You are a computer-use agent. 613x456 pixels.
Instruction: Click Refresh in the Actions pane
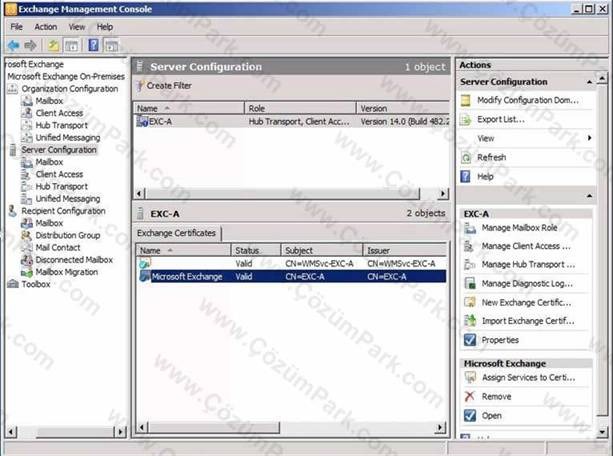point(491,158)
